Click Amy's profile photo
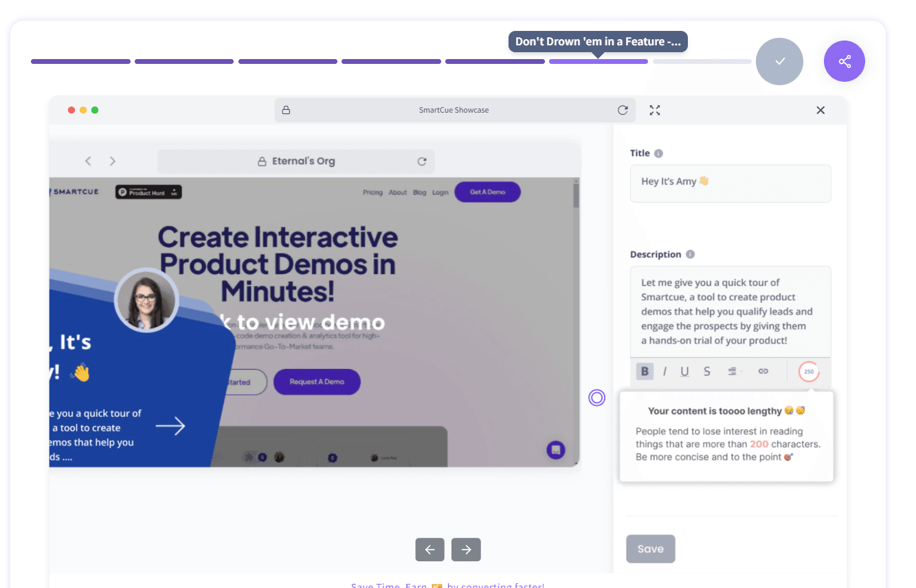Screen dimensions: 916x588 pos(146,300)
